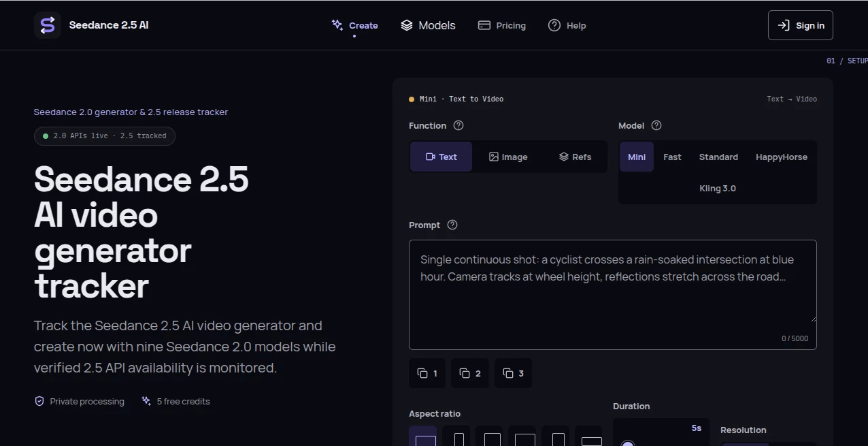Click the 5s duration value
Screen dimensions: 868x446
(x=697, y=428)
